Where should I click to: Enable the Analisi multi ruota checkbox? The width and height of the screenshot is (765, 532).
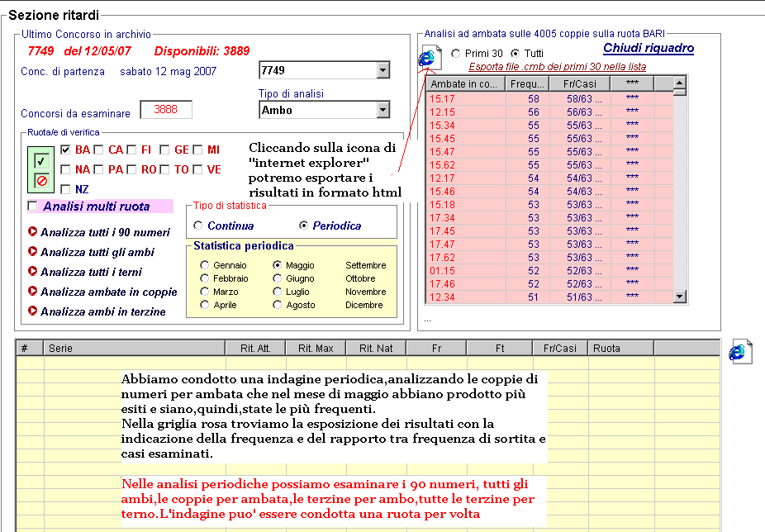[x=33, y=206]
